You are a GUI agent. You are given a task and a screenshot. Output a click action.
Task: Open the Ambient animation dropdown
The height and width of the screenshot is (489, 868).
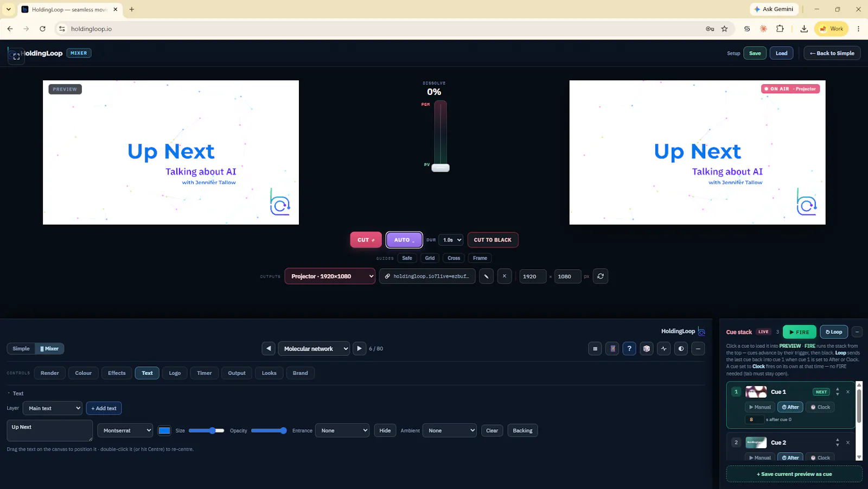(x=450, y=430)
